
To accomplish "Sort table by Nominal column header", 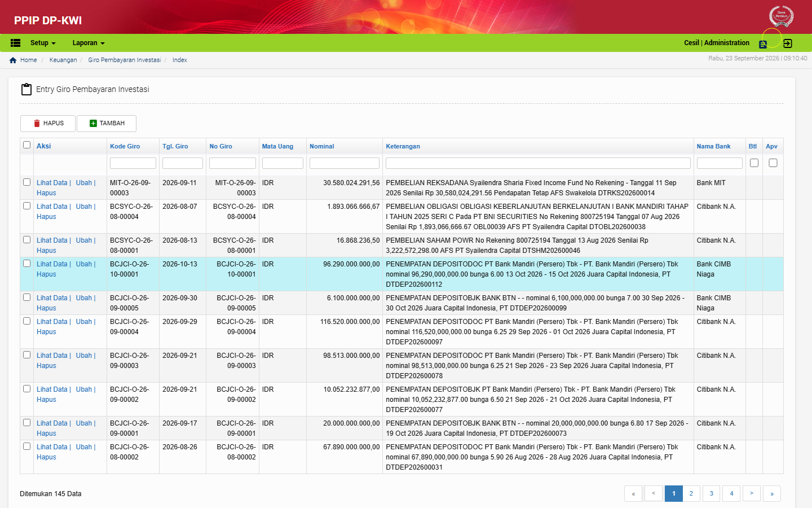I will 321,146.
